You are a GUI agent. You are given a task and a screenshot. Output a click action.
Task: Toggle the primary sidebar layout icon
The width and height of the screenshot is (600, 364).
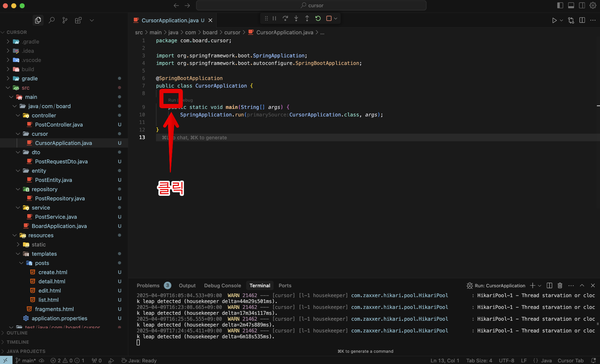point(560,5)
